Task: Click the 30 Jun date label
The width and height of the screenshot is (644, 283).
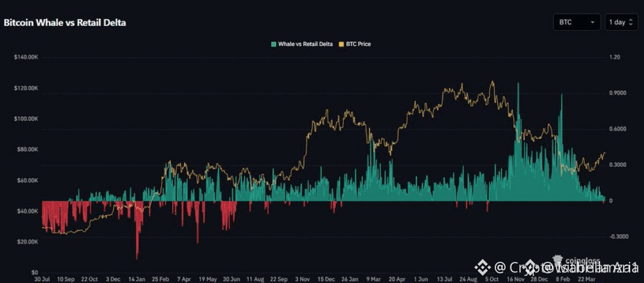Action: 231,279
